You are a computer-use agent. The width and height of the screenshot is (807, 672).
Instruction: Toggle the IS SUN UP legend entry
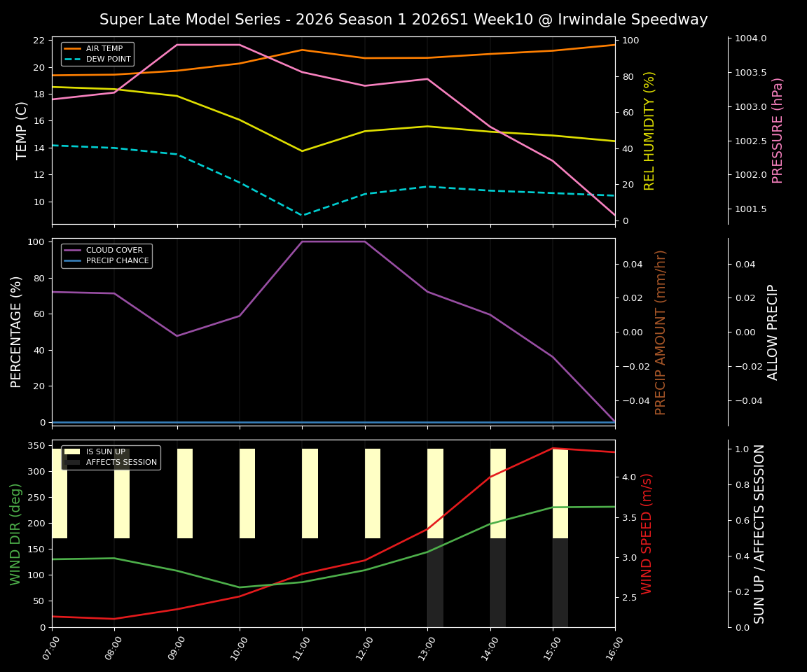pos(104,451)
